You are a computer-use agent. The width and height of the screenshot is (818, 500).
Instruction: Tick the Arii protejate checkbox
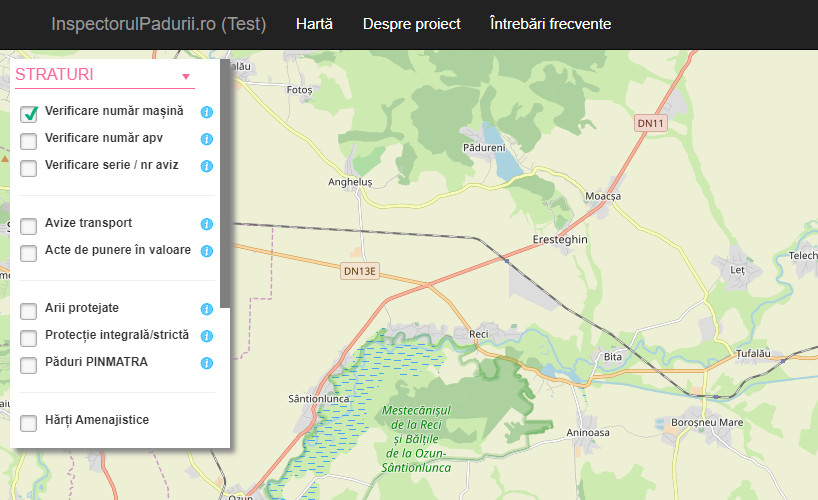[x=29, y=311]
